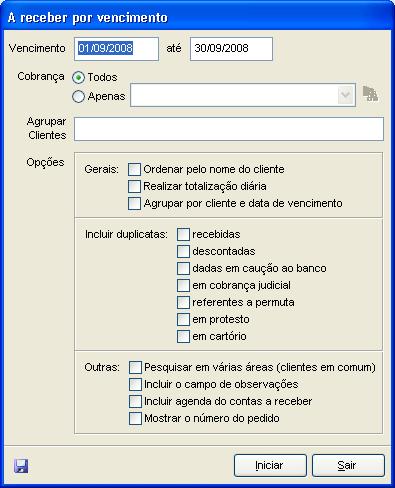395x488 pixels.
Task: Click the Vencimento start date field
Action: (116, 49)
